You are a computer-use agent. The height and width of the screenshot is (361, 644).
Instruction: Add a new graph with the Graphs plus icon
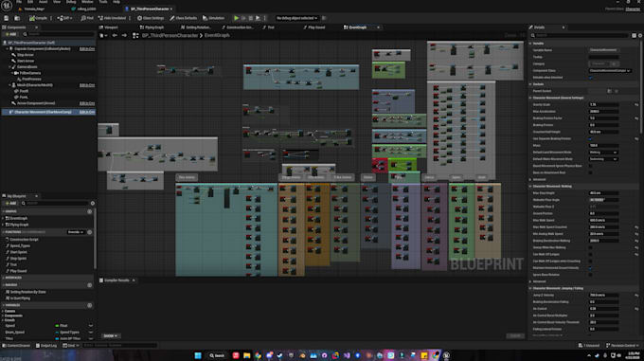pyautogui.click(x=90, y=211)
